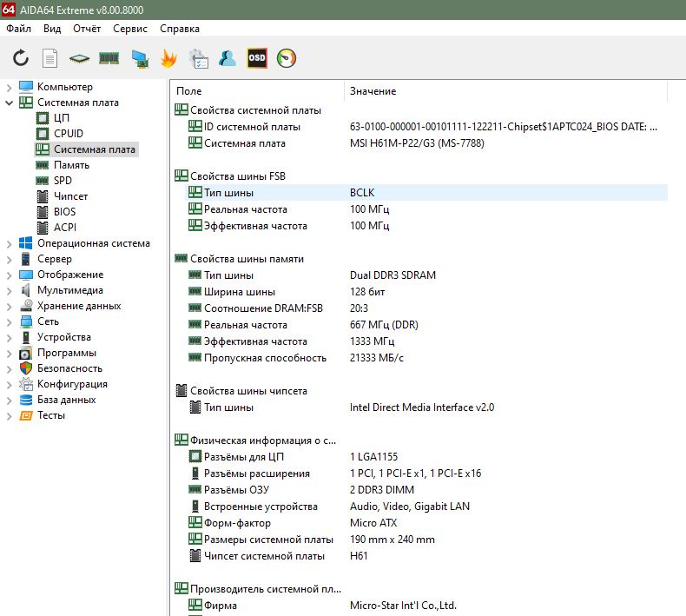Click the memory module toolbar icon
This screenshot has width=686, height=616.
click(x=109, y=58)
